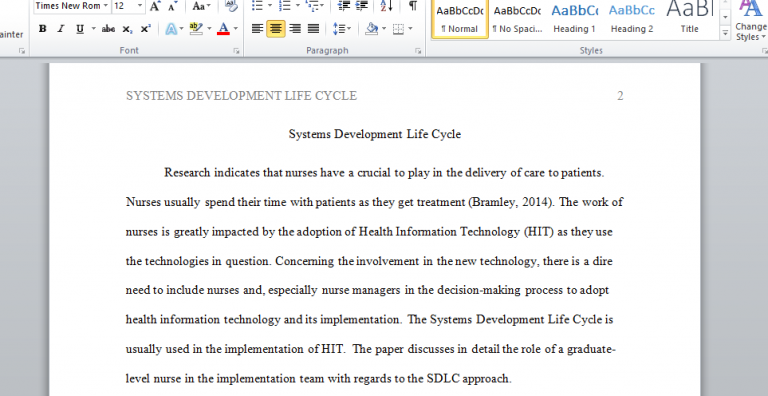Open Text Effects dropdown arrow
The image size is (768, 396).
[181, 29]
